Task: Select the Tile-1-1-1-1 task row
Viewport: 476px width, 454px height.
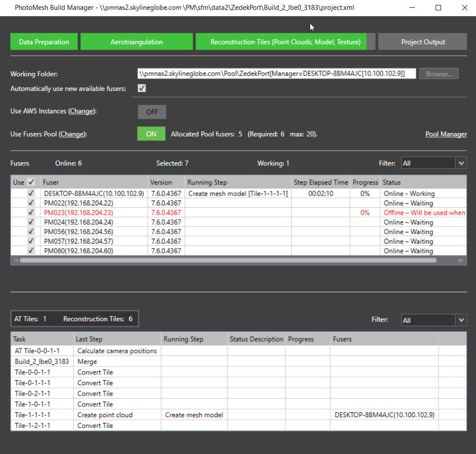Action: [42, 414]
